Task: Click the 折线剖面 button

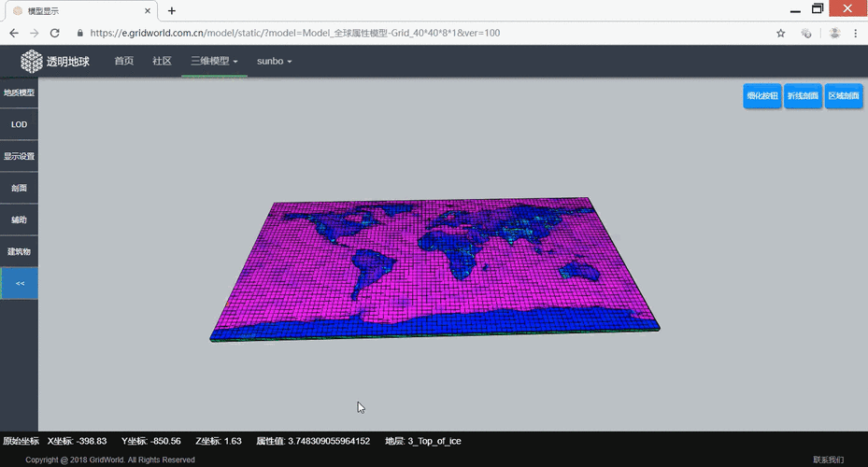Action: coord(803,95)
